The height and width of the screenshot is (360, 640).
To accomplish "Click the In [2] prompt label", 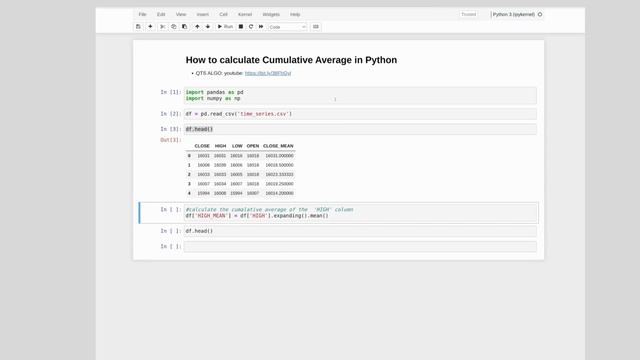I will 171,114.
